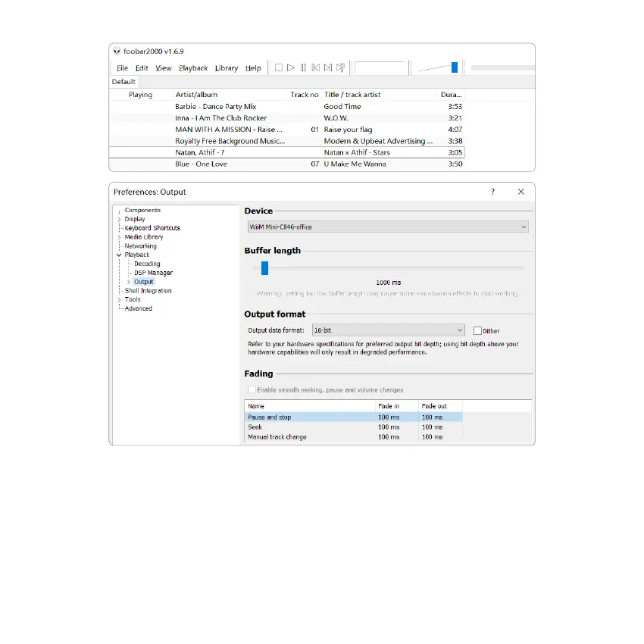The width and height of the screenshot is (644, 644).
Task: Select Decoding under Playback
Action: pyautogui.click(x=147, y=264)
